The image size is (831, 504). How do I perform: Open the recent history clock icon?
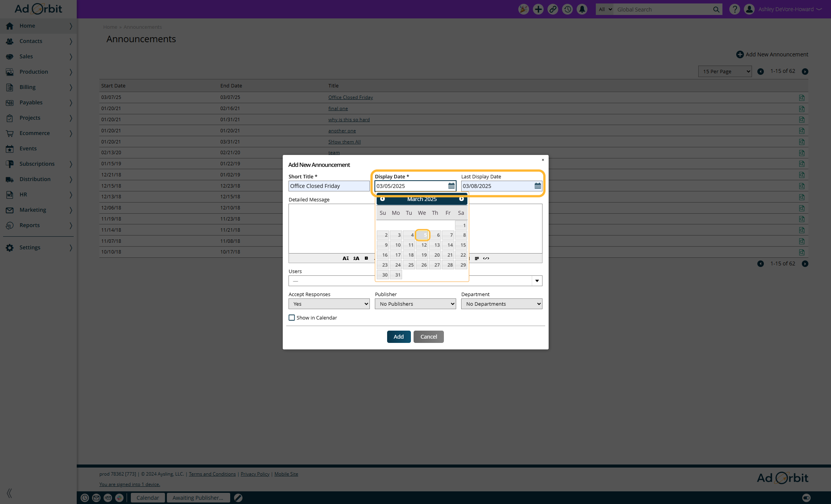tap(567, 9)
